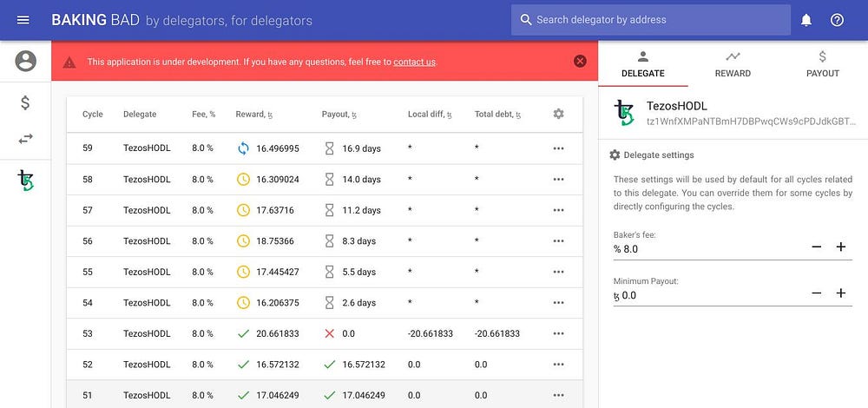Image resolution: width=868 pixels, height=408 pixels.
Task: Open the hamburger navigation menu
Action: (23, 20)
